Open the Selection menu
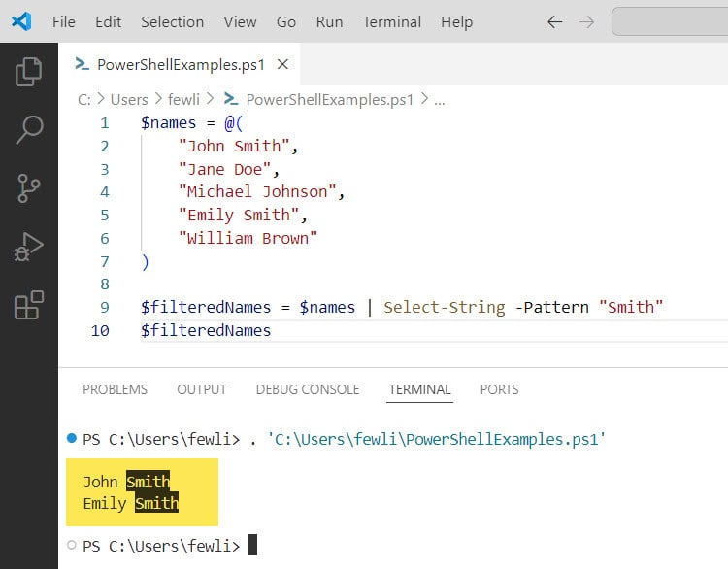Viewport: 728px width, 569px height. point(172,21)
